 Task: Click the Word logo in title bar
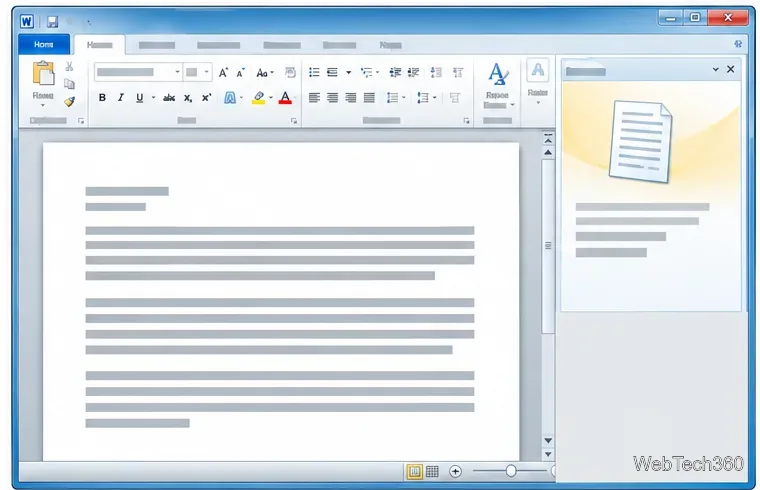[x=27, y=21]
